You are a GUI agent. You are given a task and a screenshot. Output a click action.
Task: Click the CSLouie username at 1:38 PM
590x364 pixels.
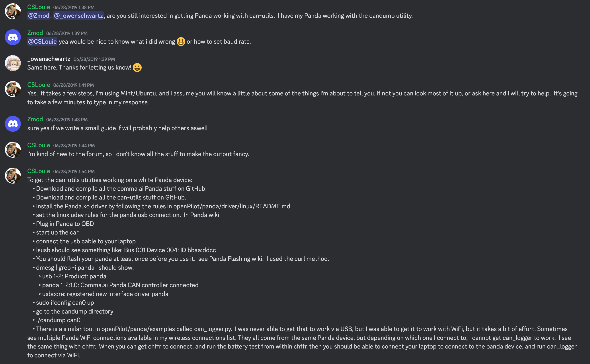pyautogui.click(x=39, y=7)
